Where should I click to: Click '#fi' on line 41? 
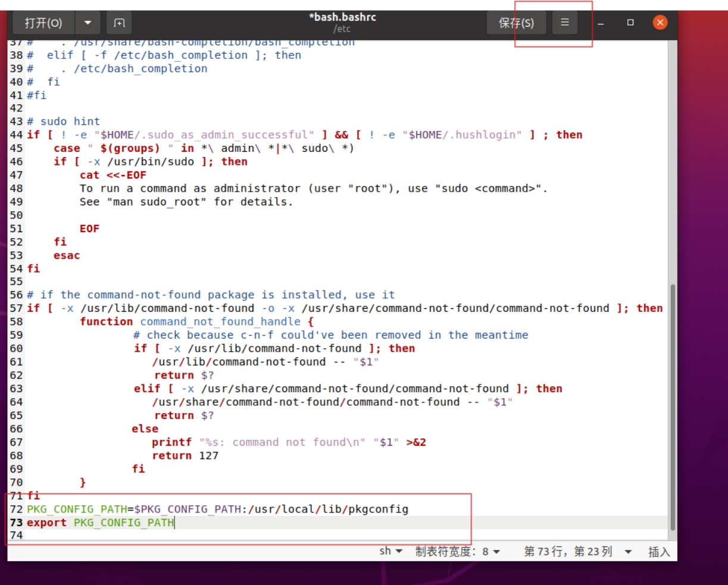click(x=36, y=95)
